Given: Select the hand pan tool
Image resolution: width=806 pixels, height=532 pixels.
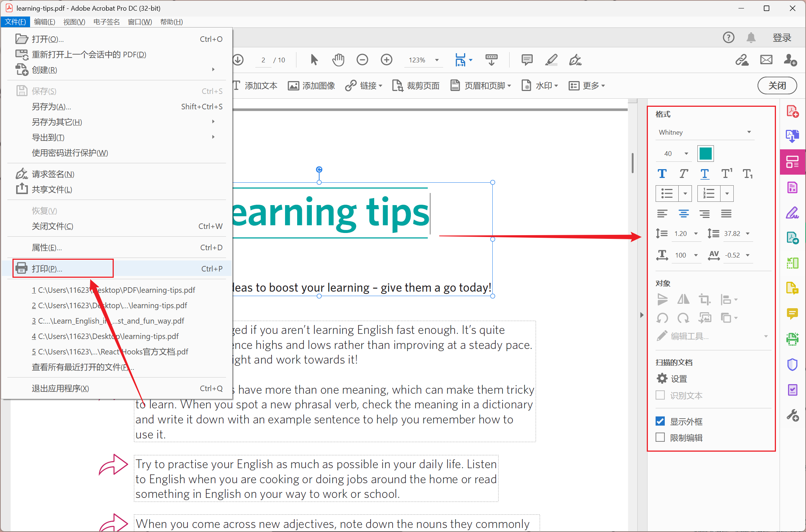Looking at the screenshot, I should (338, 60).
